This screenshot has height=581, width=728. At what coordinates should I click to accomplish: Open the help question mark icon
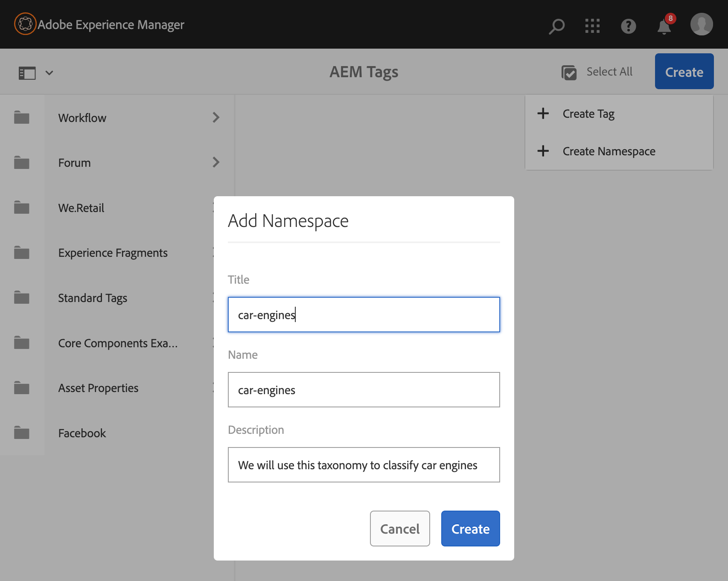(x=628, y=26)
